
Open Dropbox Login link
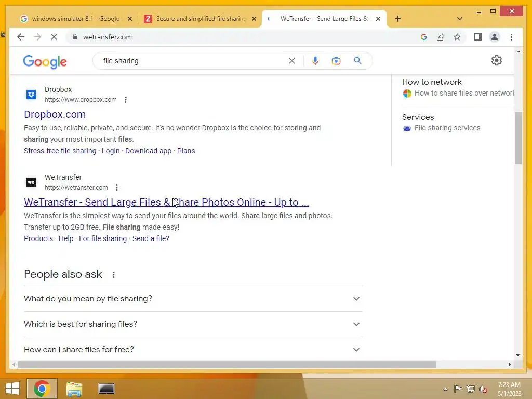[x=111, y=151]
